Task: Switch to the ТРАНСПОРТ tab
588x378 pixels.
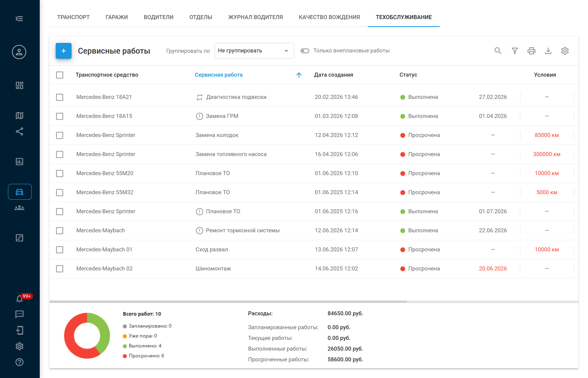Action: [73, 17]
